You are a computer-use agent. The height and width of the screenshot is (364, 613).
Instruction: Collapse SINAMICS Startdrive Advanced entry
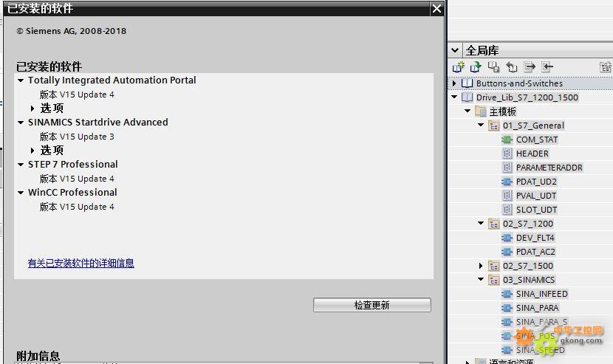coord(21,123)
